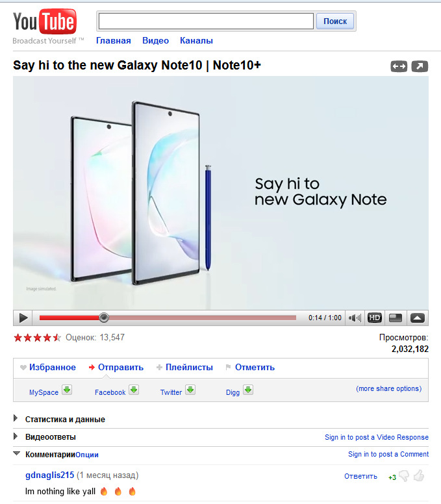Toggle HD quality on the player
Viewport: 441px width, 504px height.
[x=375, y=318]
